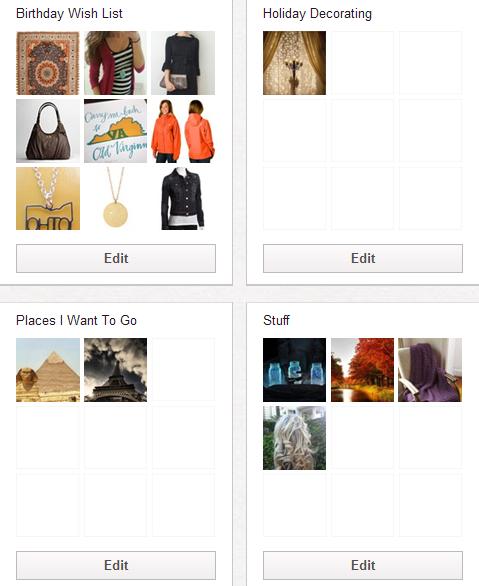Edit the Places I Want To Go board

(116, 565)
